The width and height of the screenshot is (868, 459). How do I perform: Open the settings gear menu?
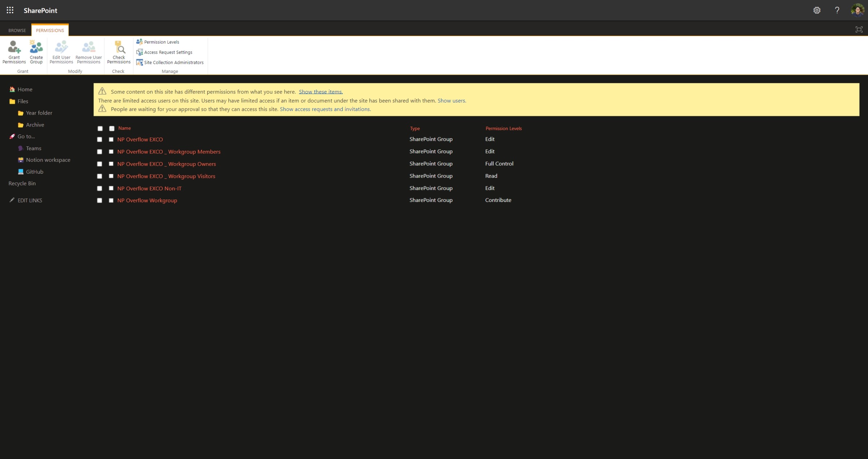coord(817,10)
